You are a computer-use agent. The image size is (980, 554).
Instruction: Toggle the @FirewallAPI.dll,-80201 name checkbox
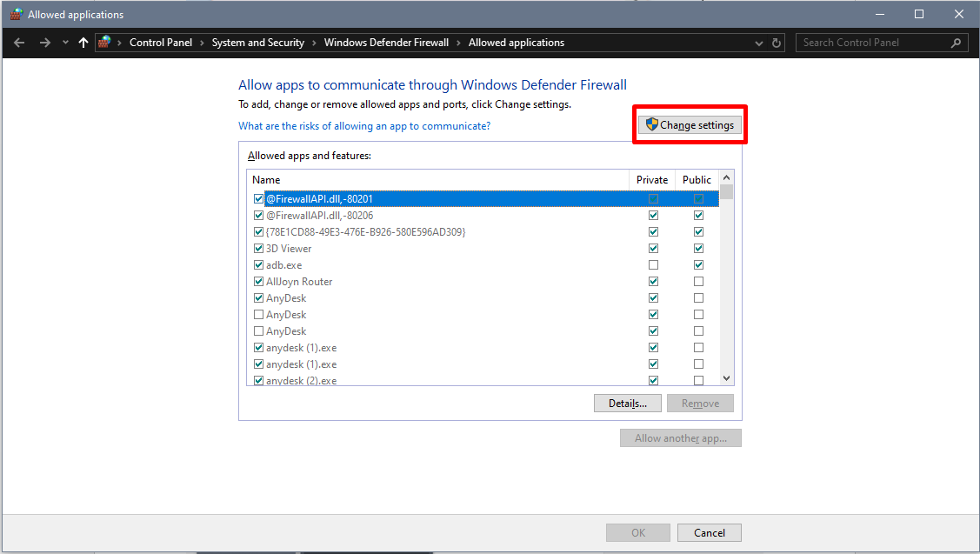(x=259, y=199)
